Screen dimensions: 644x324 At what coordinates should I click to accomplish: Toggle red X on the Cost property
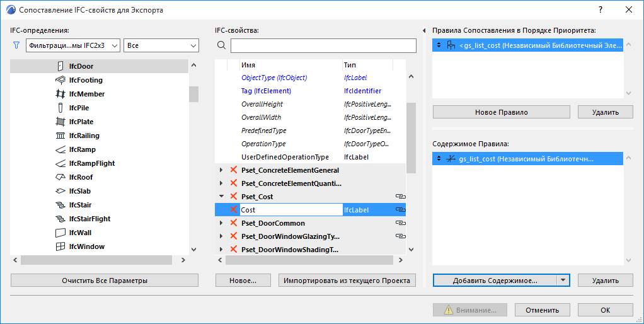point(234,210)
